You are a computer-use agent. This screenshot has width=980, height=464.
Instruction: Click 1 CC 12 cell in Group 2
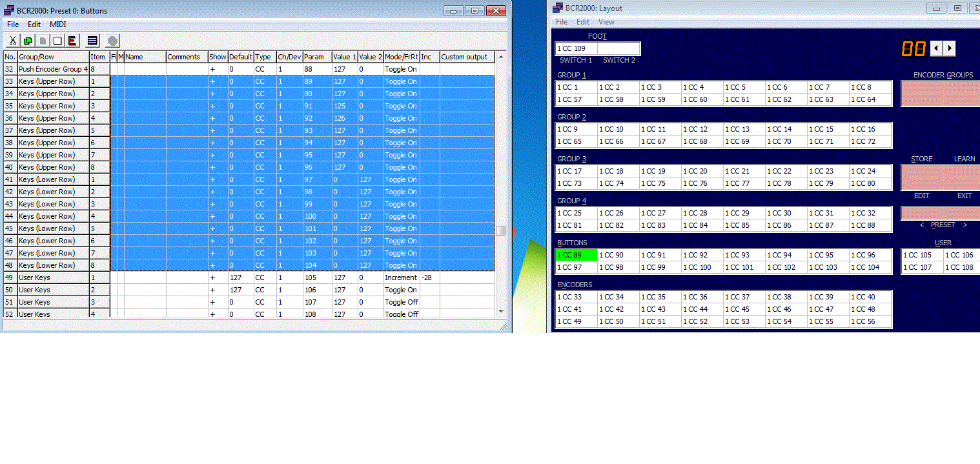pos(702,129)
